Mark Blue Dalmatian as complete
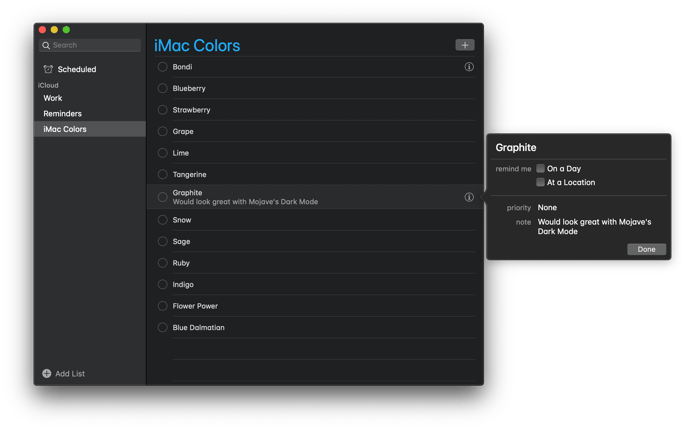693x430 pixels. (x=163, y=327)
